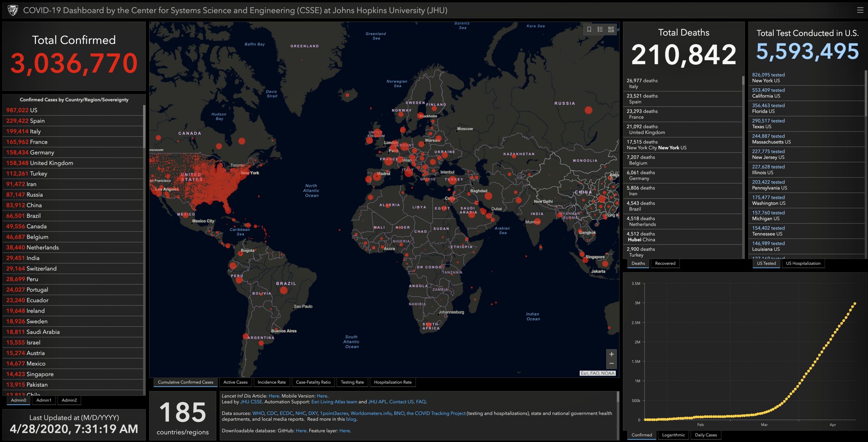
Task: Open the GitHub Here link
Action: pyautogui.click(x=301, y=431)
